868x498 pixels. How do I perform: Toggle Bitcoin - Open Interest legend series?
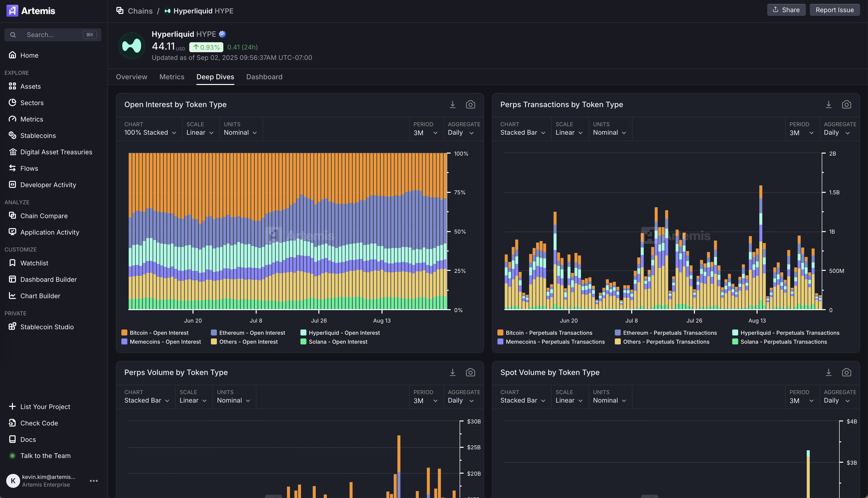coord(155,332)
